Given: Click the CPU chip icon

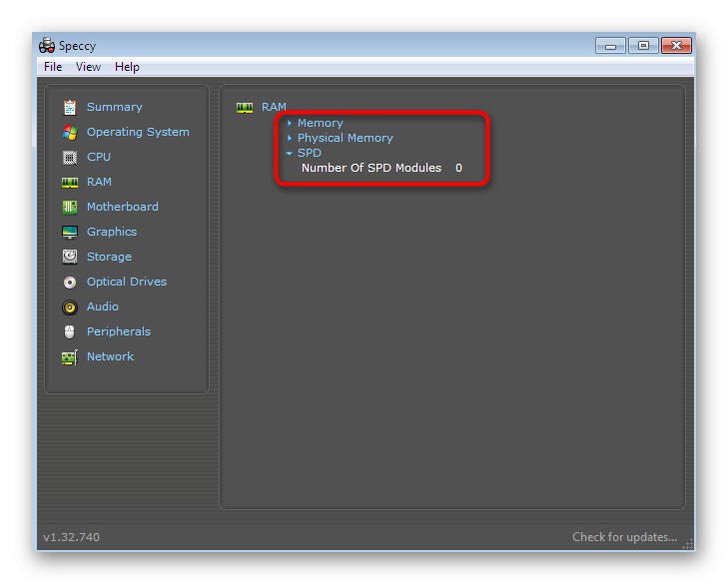Looking at the screenshot, I should 70,158.
